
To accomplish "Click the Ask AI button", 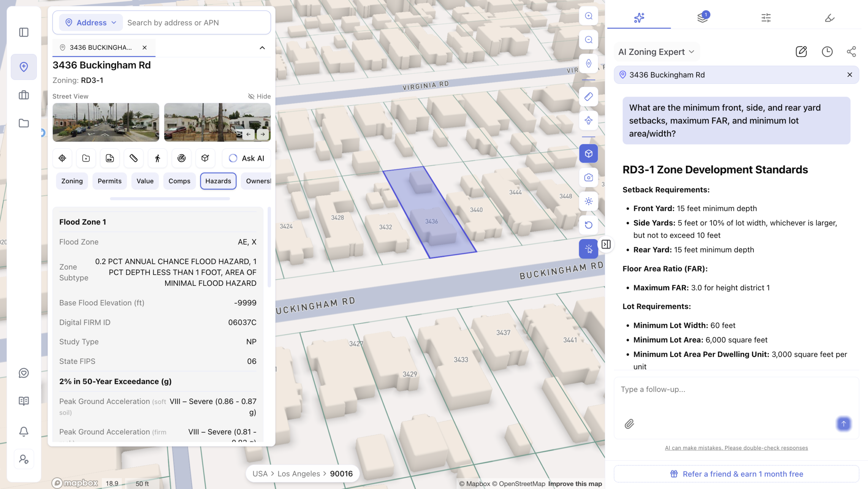I will [x=246, y=158].
